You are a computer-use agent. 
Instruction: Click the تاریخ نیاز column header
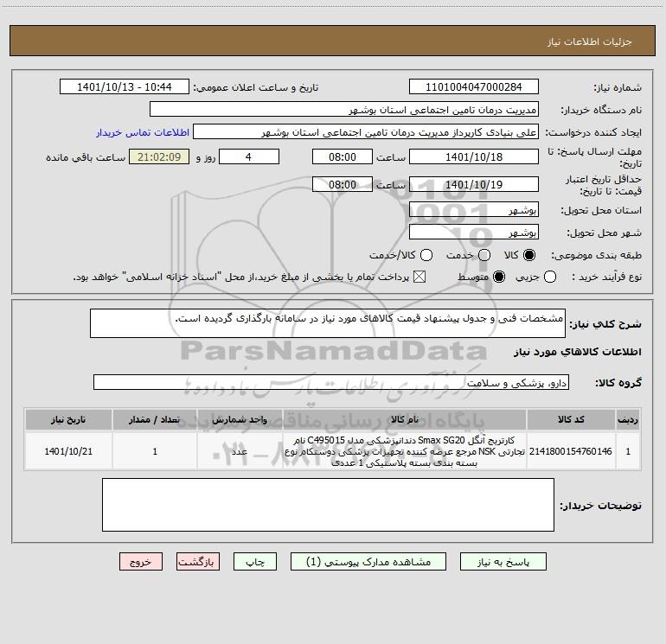point(68,419)
